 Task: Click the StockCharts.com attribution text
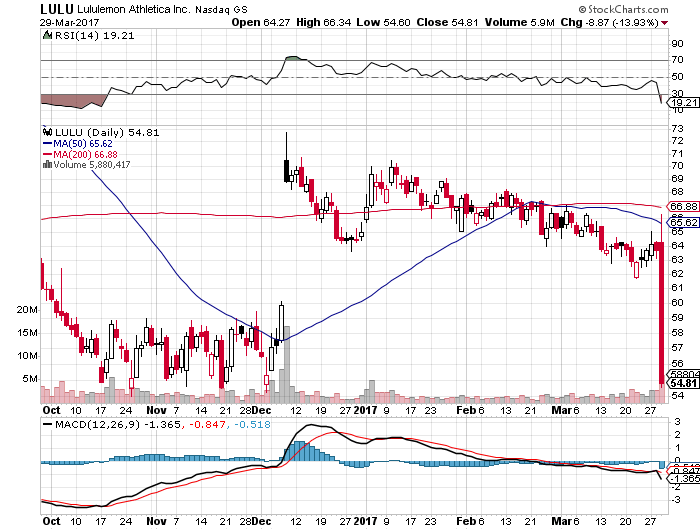pyautogui.click(x=623, y=9)
